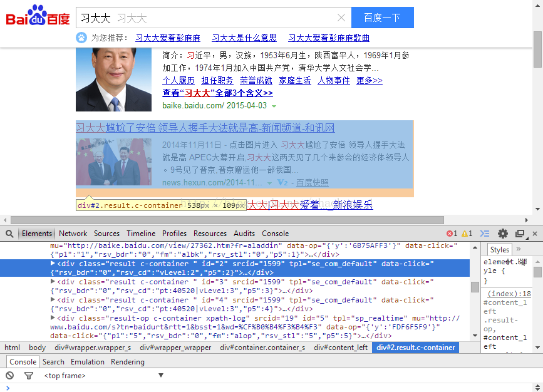
Task: Select body in the breadcrumb
Action: click(x=37, y=348)
